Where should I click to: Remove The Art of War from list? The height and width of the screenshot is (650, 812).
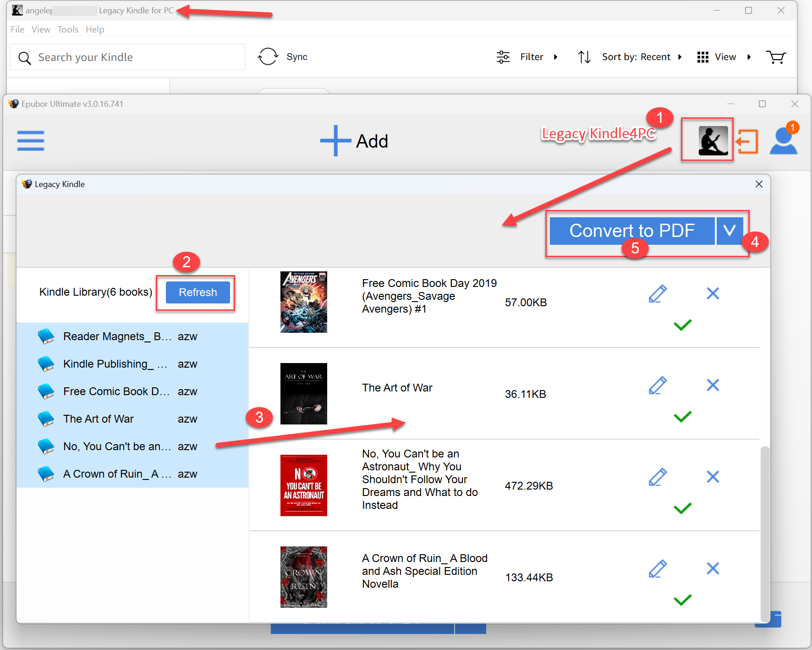(713, 385)
